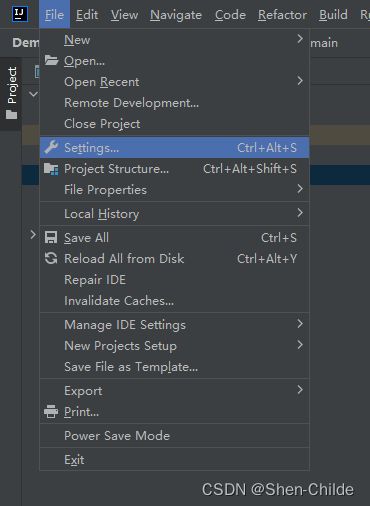Screen dimensions: 370x506
Task: Select Invalidate Caches menu entry
Action: 174,301
